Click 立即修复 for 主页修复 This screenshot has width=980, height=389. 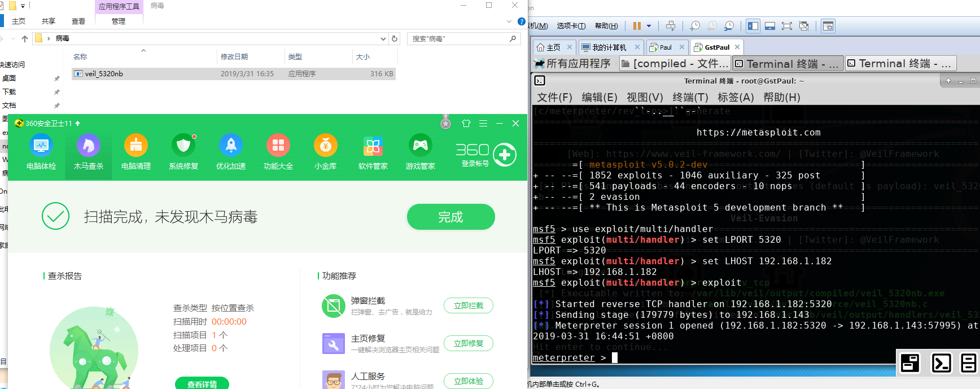[469, 343]
